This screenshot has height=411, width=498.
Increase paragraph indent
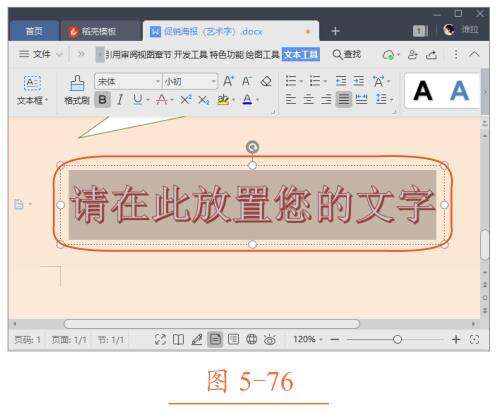359,81
